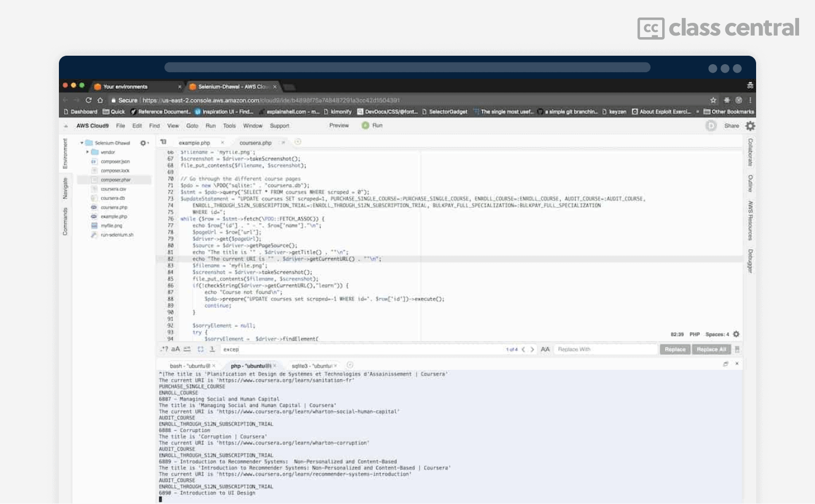The height and width of the screenshot is (504, 815).
Task: Click the green Run icon
Action: point(365,126)
